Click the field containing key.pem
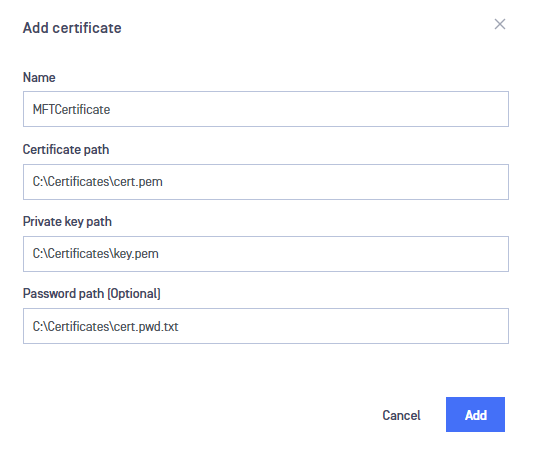 click(x=266, y=254)
